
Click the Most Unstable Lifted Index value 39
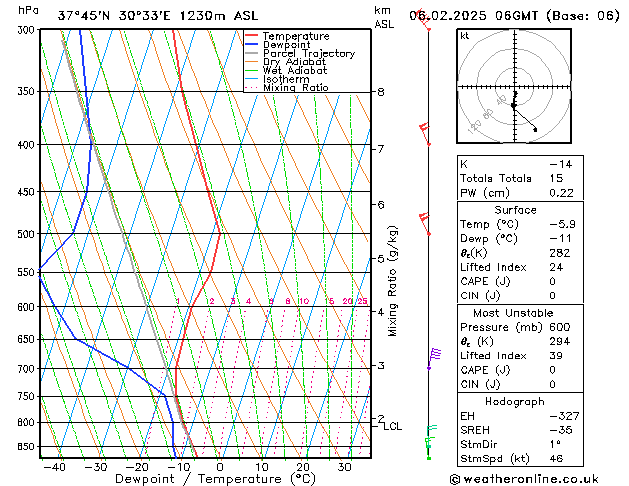(557, 356)
